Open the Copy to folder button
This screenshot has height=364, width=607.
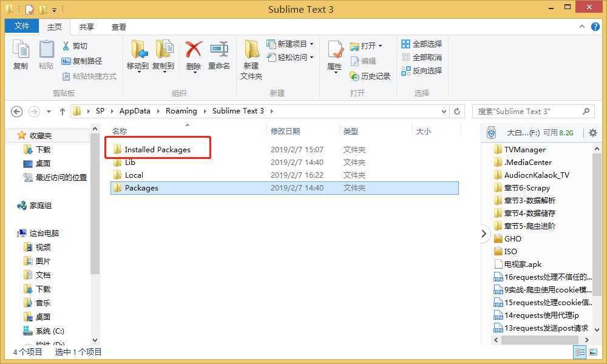163,55
